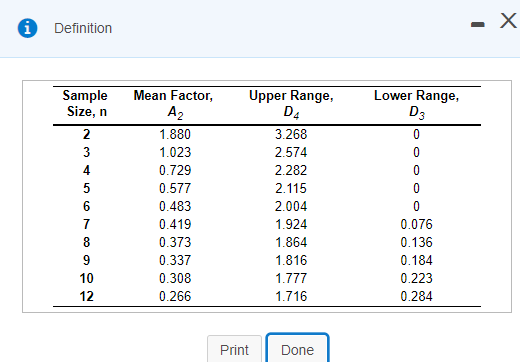
Task: Select D3 value 0.136
Action: point(416,243)
